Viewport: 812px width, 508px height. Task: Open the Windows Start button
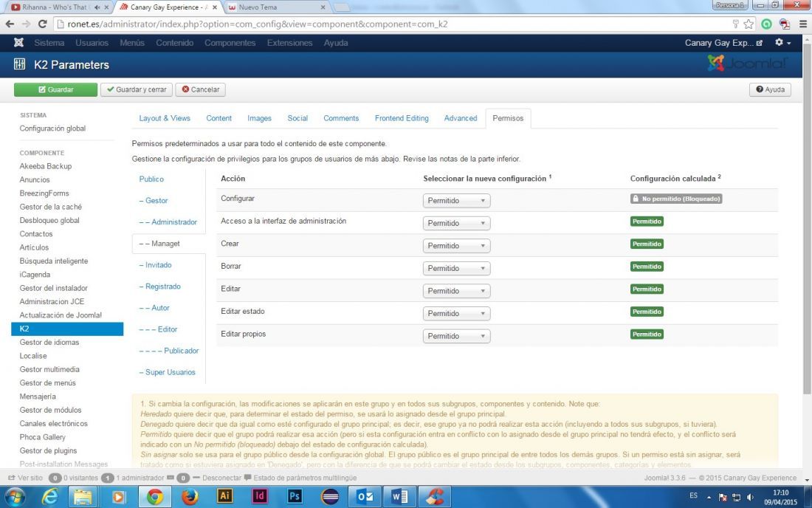15,497
